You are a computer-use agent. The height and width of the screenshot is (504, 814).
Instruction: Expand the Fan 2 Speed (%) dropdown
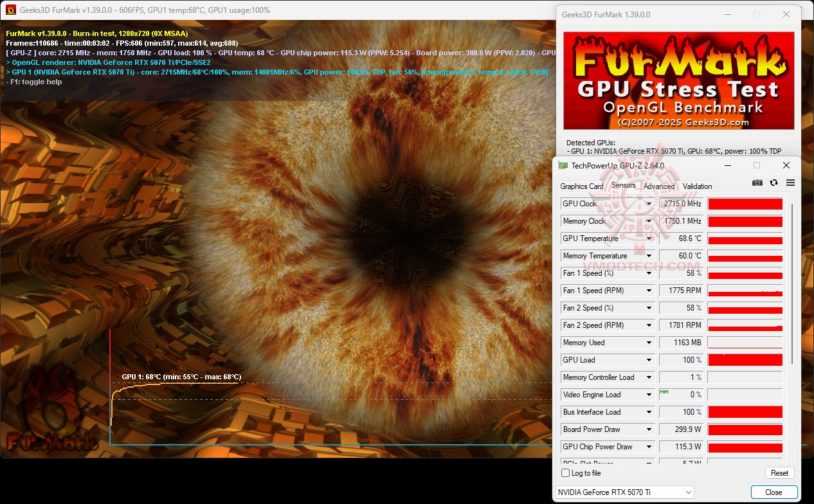649,308
